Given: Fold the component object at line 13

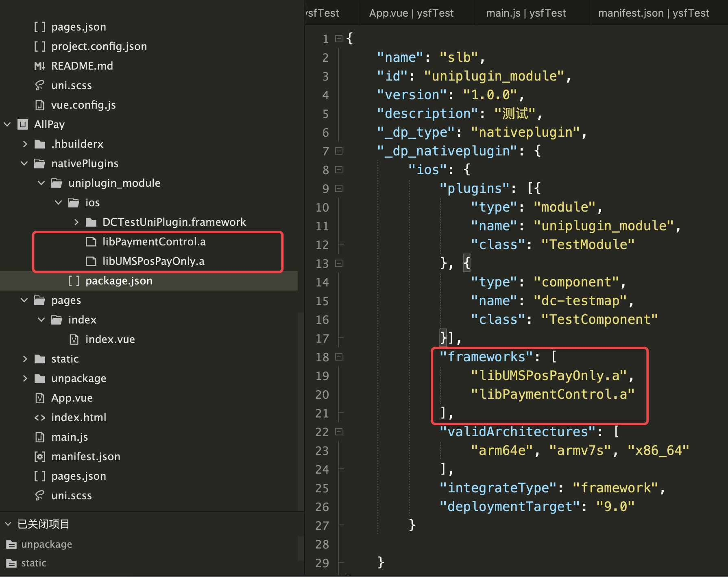Looking at the screenshot, I should pyautogui.click(x=339, y=263).
